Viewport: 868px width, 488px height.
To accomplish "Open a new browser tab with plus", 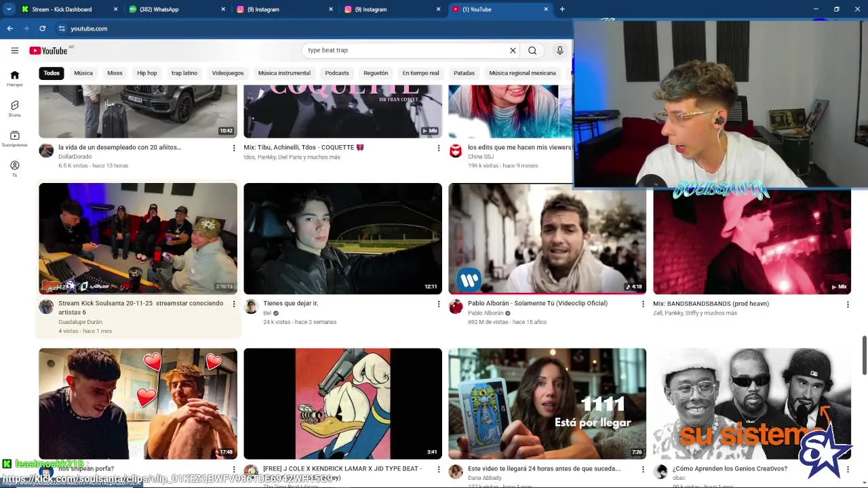I will tap(562, 9).
